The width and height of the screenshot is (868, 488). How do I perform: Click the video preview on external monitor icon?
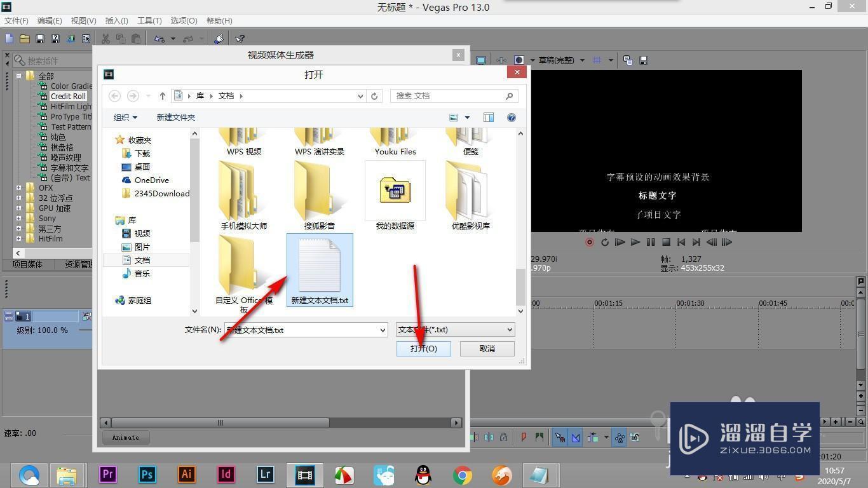[481, 60]
